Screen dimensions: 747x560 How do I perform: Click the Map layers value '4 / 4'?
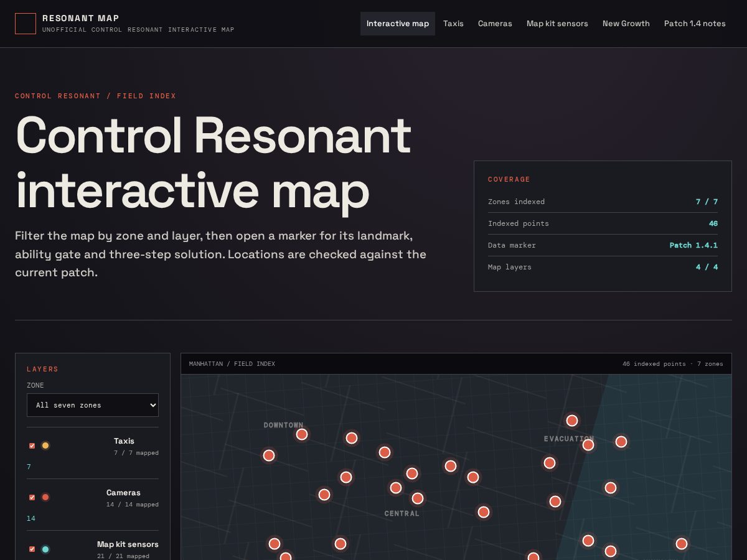point(707,267)
